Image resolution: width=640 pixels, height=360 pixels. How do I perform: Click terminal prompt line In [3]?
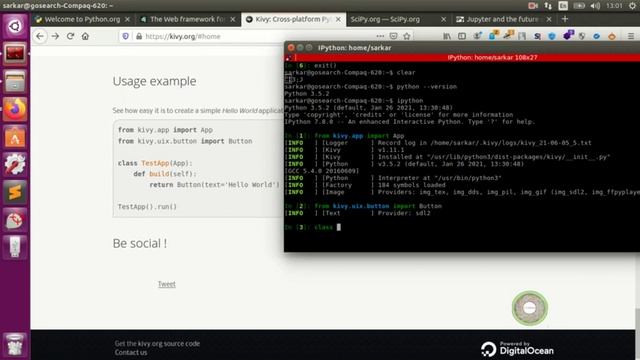313,227
